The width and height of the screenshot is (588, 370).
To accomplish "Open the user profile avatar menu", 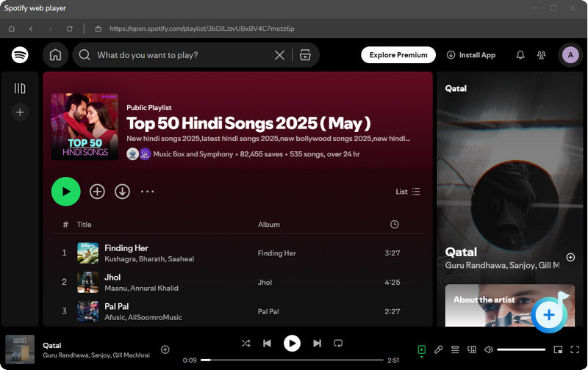I will (570, 55).
